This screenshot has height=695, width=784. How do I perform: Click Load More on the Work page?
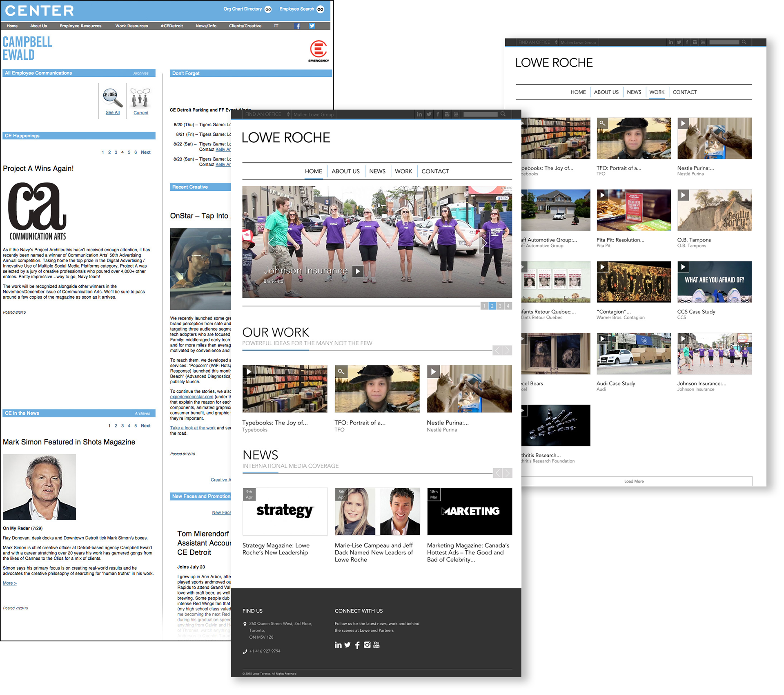click(x=634, y=481)
